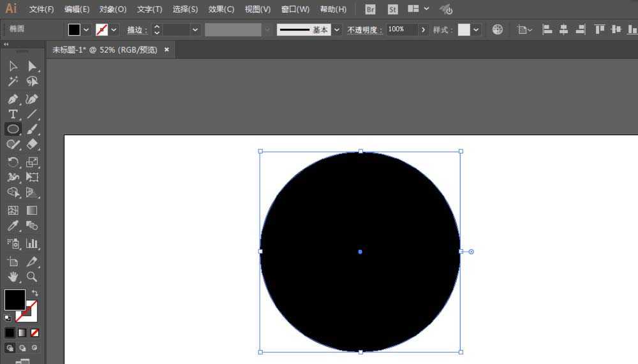Open Adobe Bridge via the Br icon
The height and width of the screenshot is (364, 638).
[x=370, y=10]
